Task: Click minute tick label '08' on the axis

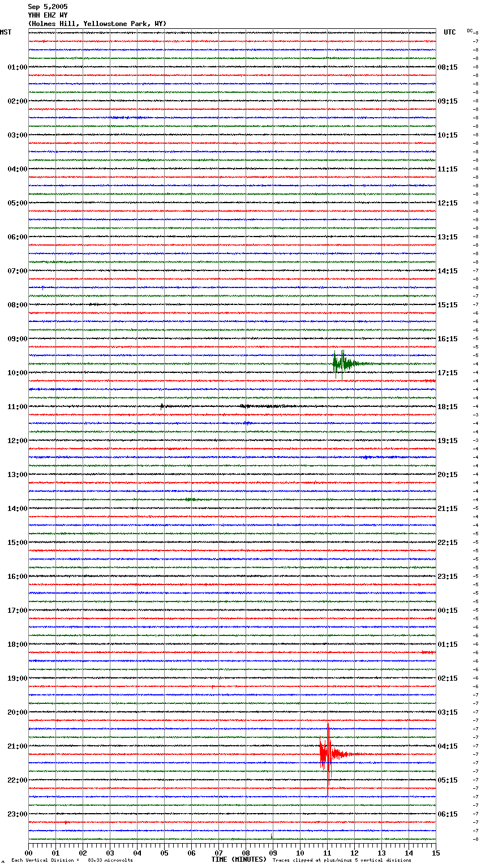Action: click(x=246, y=853)
